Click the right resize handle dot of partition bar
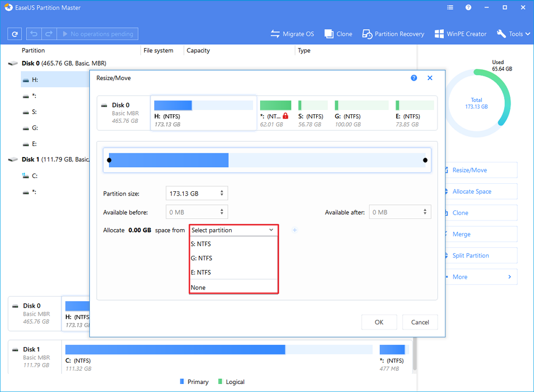Viewport: 534px width, 392px height. (425, 160)
